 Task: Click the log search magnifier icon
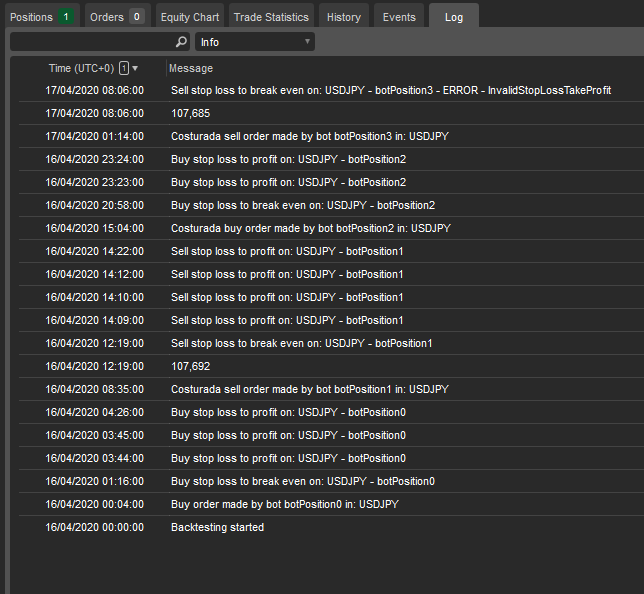pyautogui.click(x=181, y=42)
